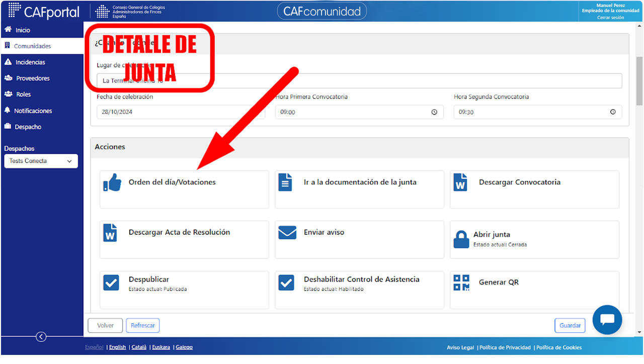Toggle the Despublicar checkbox icon
644x364 pixels.
tap(111, 283)
